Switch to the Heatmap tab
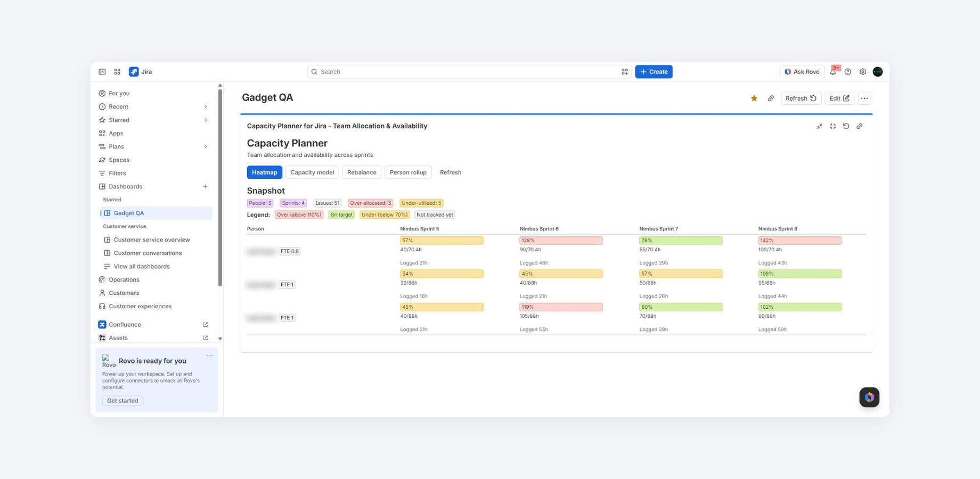Image resolution: width=980 pixels, height=479 pixels. point(265,172)
